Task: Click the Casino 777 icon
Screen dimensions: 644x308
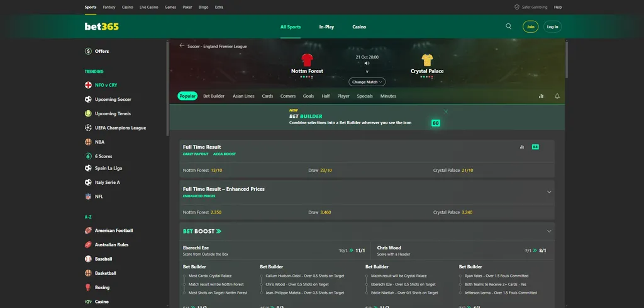Action: 88,302
